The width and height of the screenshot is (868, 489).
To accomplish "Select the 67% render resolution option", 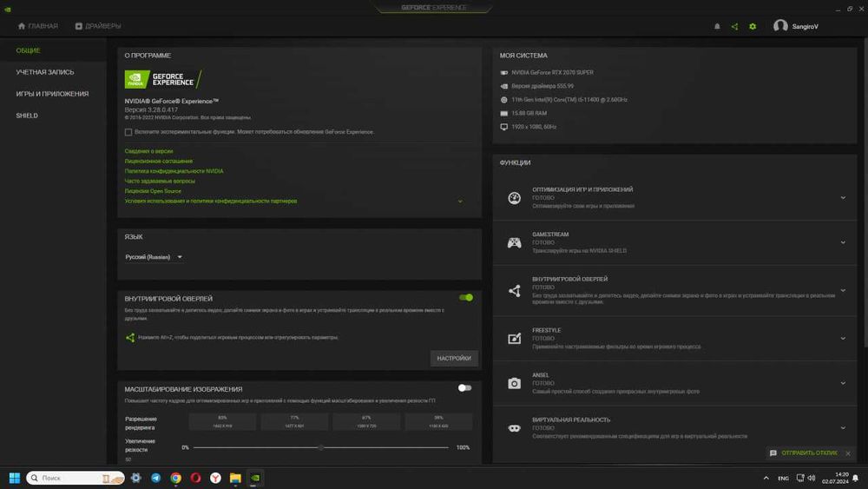I will [366, 422].
